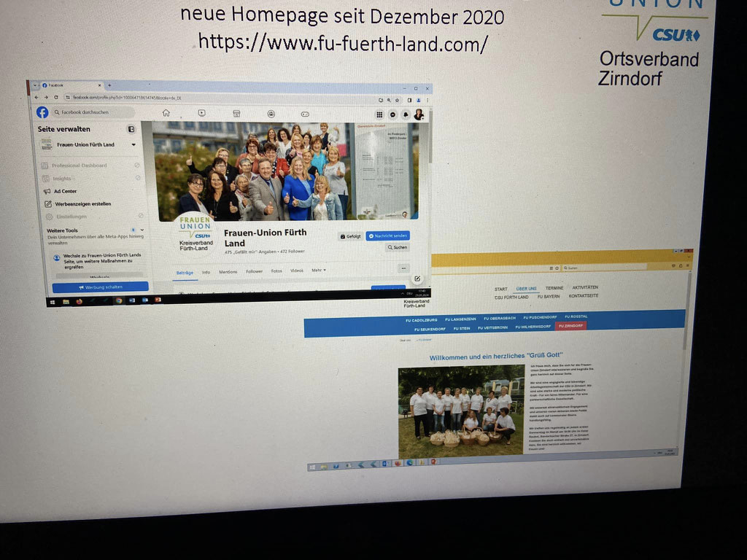Open ÜBER UNS in homepage navigation
747x560 pixels.
click(526, 289)
